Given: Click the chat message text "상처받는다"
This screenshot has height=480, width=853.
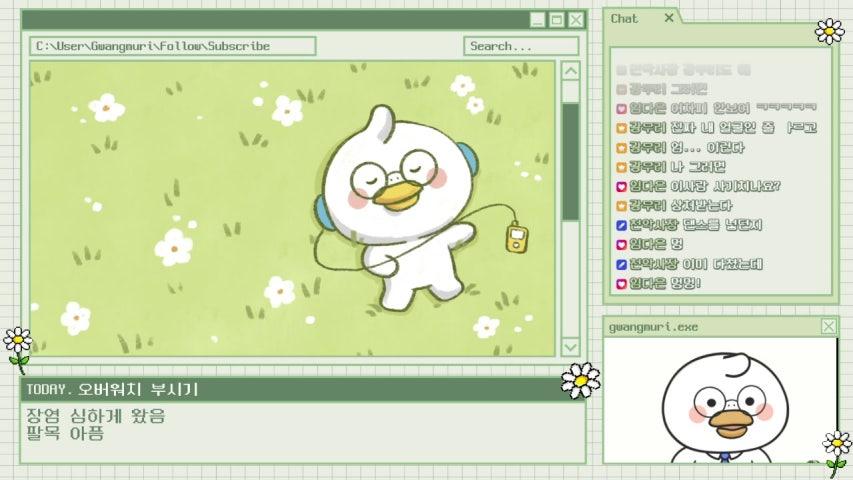Looking at the screenshot, I should (701, 206).
